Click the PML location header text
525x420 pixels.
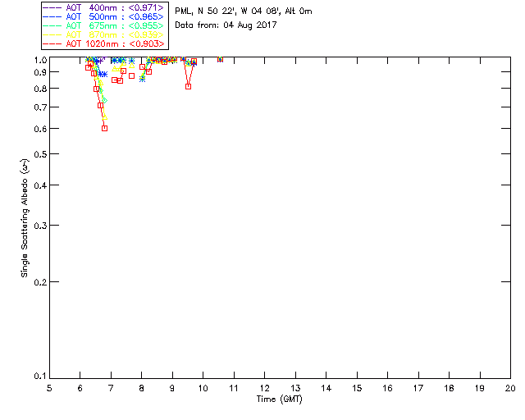tap(244, 11)
